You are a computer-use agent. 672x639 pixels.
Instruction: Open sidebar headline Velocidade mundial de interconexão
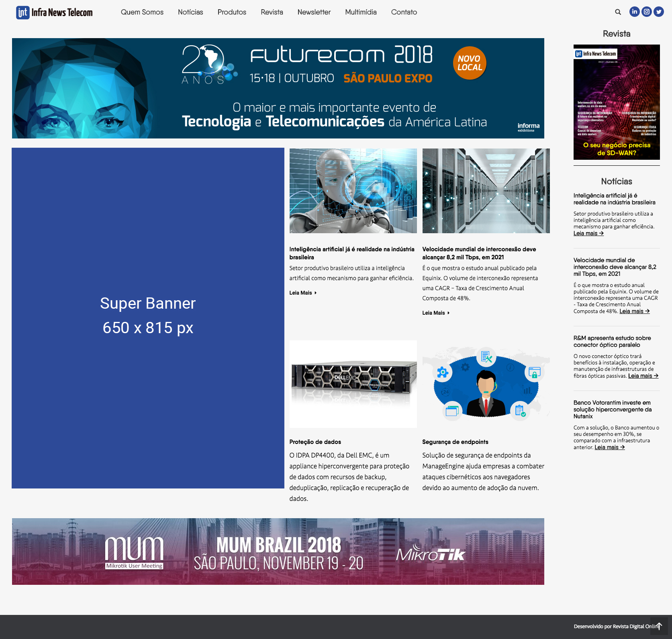click(x=615, y=267)
